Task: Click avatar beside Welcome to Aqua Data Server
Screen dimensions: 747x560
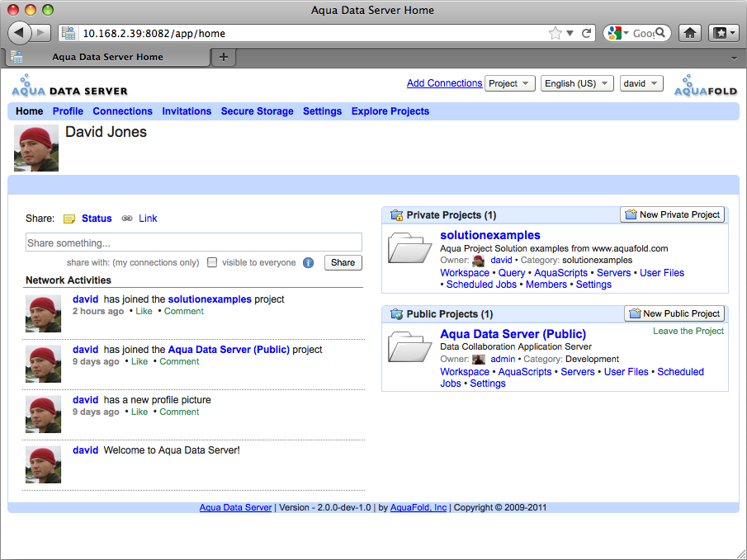Action: point(44,465)
